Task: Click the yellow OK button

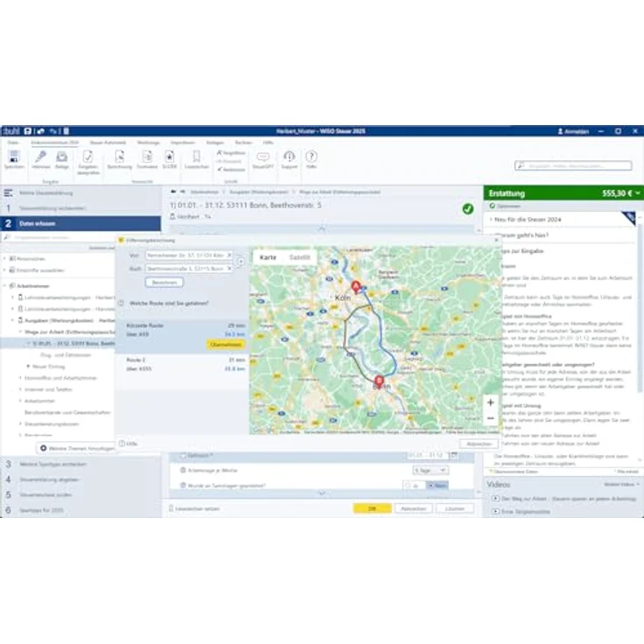Action: click(372, 508)
